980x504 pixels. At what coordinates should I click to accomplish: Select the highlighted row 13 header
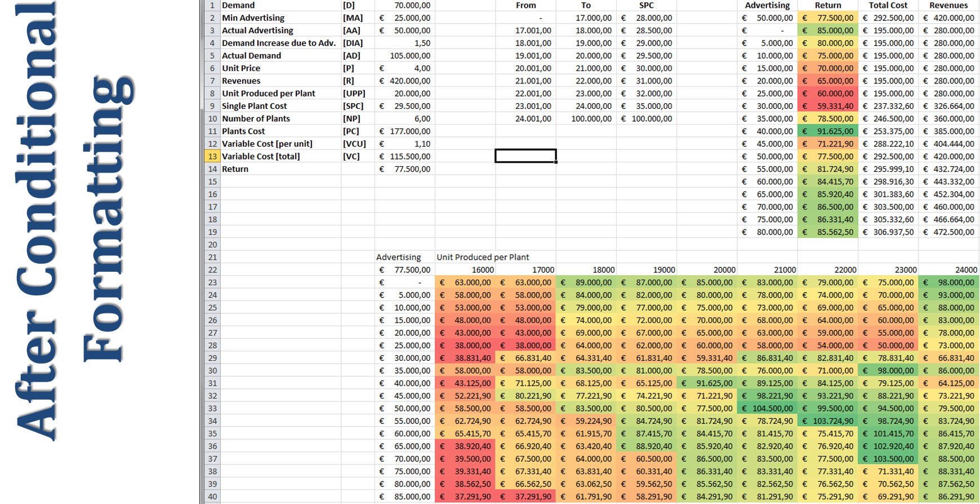[x=212, y=156]
